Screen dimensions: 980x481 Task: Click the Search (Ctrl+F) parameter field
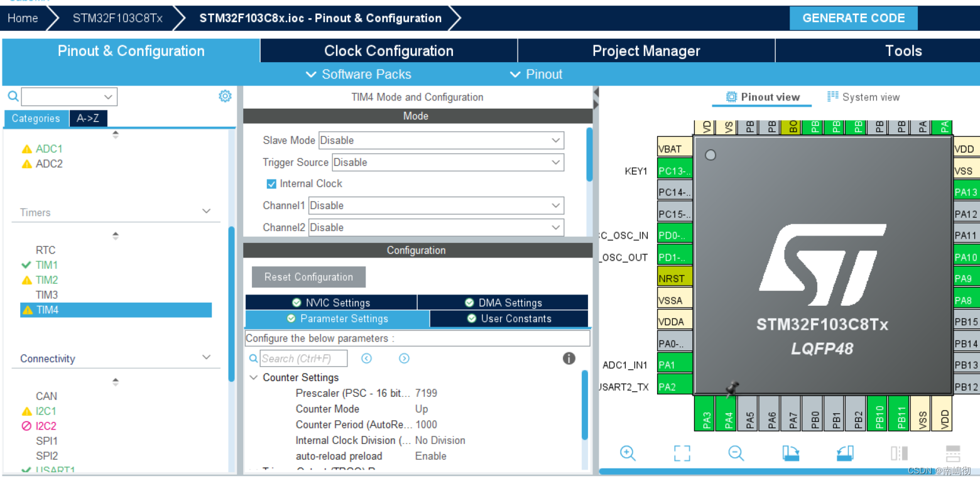tap(303, 359)
